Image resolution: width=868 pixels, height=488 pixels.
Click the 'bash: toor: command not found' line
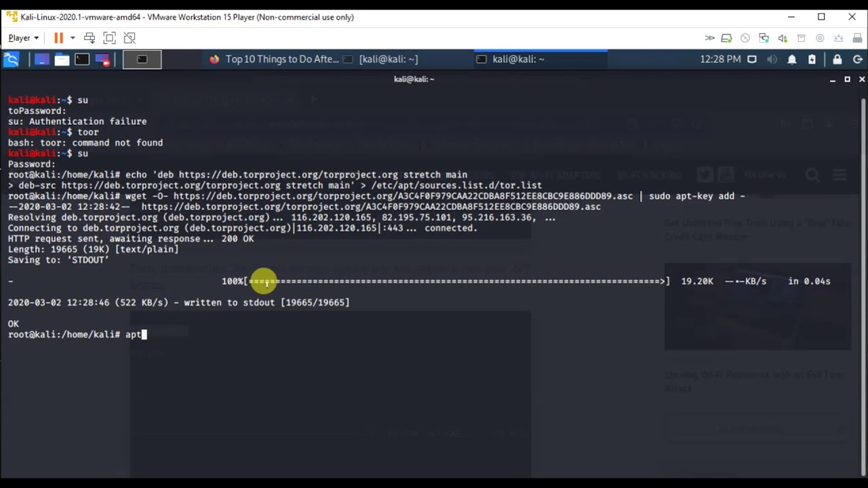pos(85,143)
